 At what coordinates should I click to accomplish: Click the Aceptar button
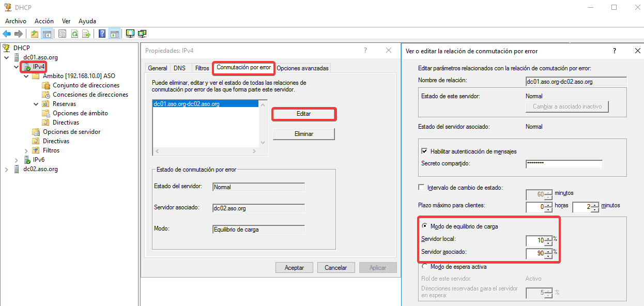tap(294, 268)
